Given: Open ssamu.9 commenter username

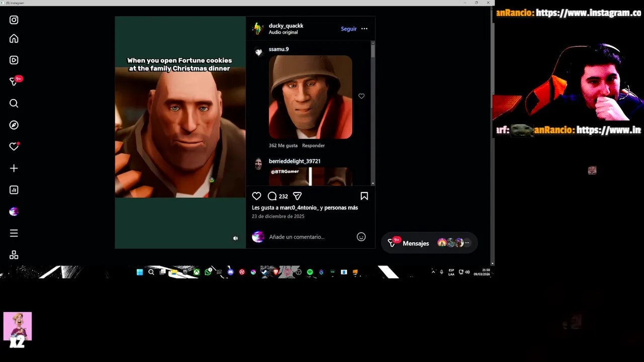Looking at the screenshot, I should pyautogui.click(x=279, y=49).
